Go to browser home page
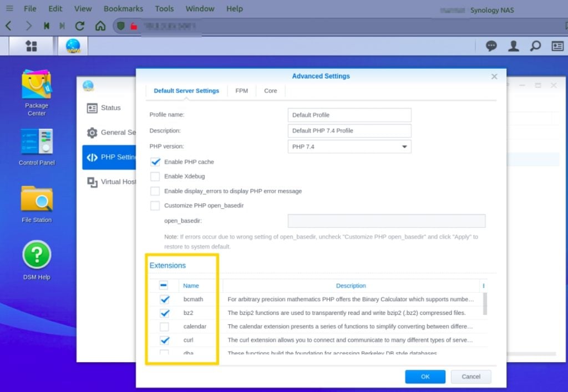The height and width of the screenshot is (392, 568). pos(100,26)
